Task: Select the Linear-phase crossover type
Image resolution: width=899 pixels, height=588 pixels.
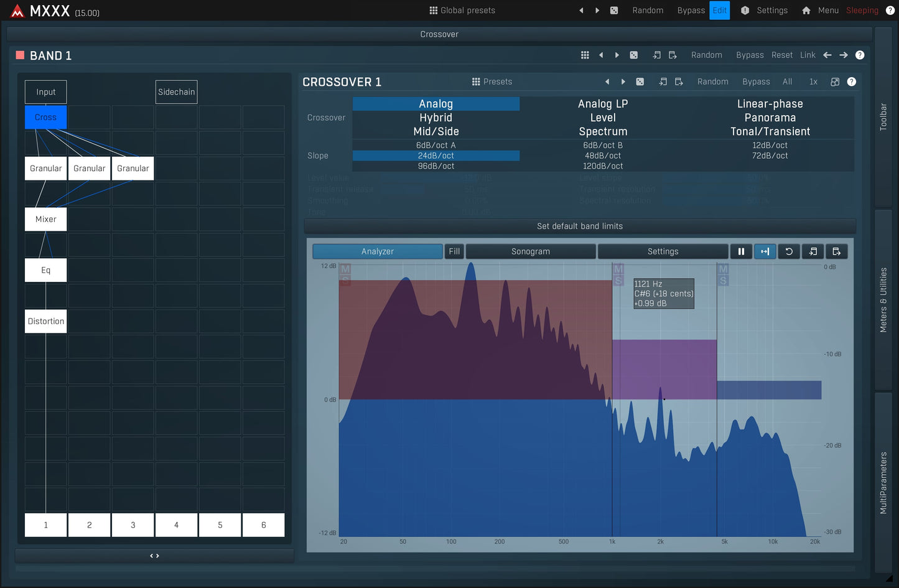Action: pyautogui.click(x=770, y=104)
